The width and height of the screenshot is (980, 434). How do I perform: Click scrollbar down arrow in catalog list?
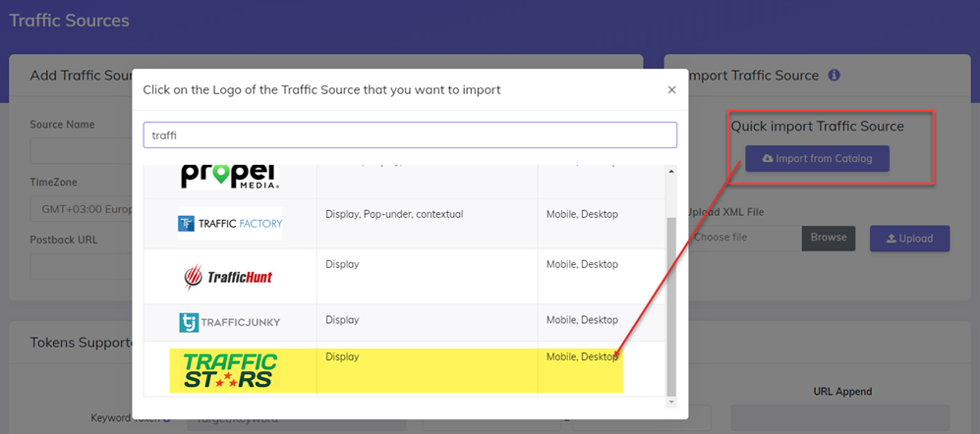672,403
